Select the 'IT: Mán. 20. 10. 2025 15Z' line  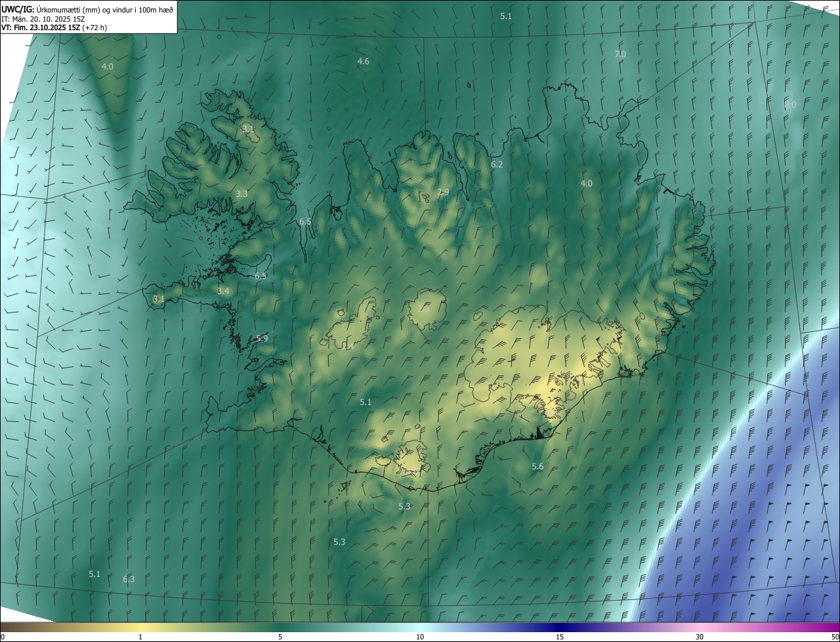[x=43, y=19]
